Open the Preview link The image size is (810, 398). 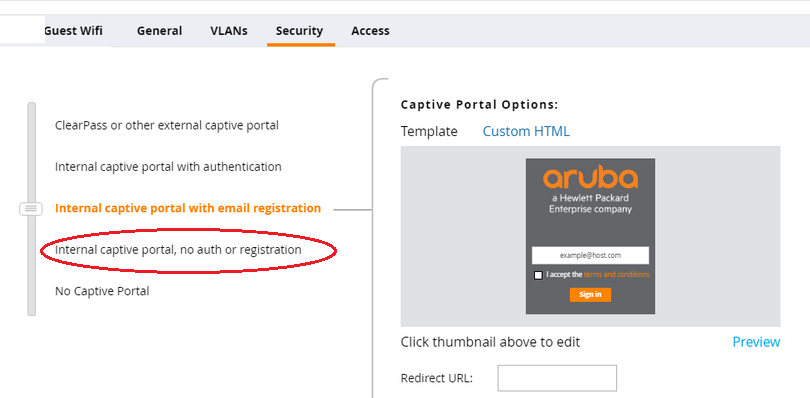point(756,342)
